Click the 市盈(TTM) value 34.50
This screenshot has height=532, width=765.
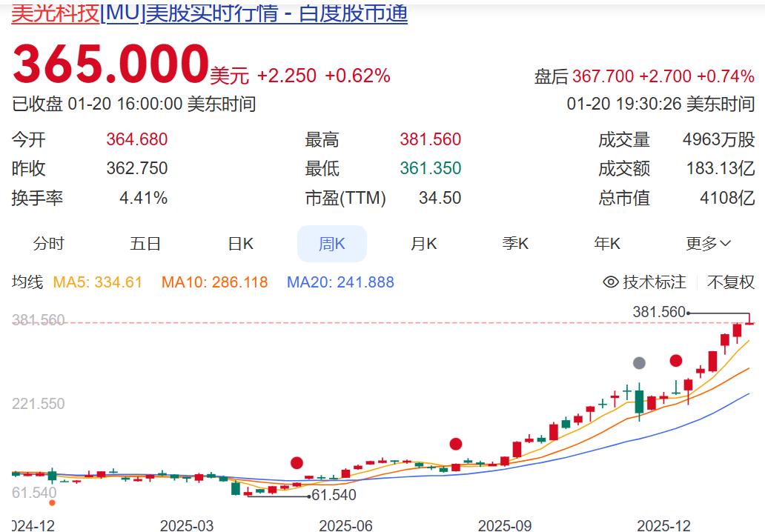click(x=440, y=198)
